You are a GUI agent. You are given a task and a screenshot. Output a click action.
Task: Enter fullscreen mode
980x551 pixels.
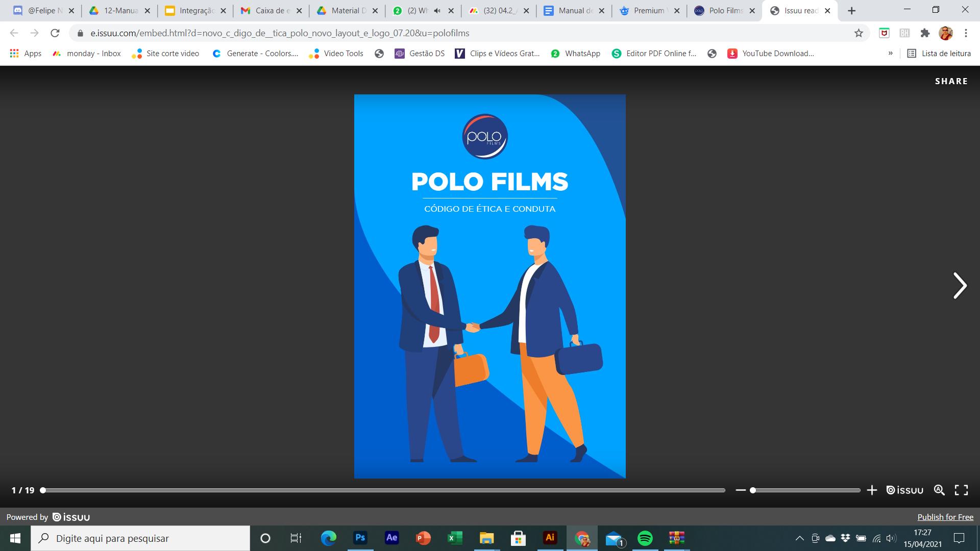[x=961, y=490]
